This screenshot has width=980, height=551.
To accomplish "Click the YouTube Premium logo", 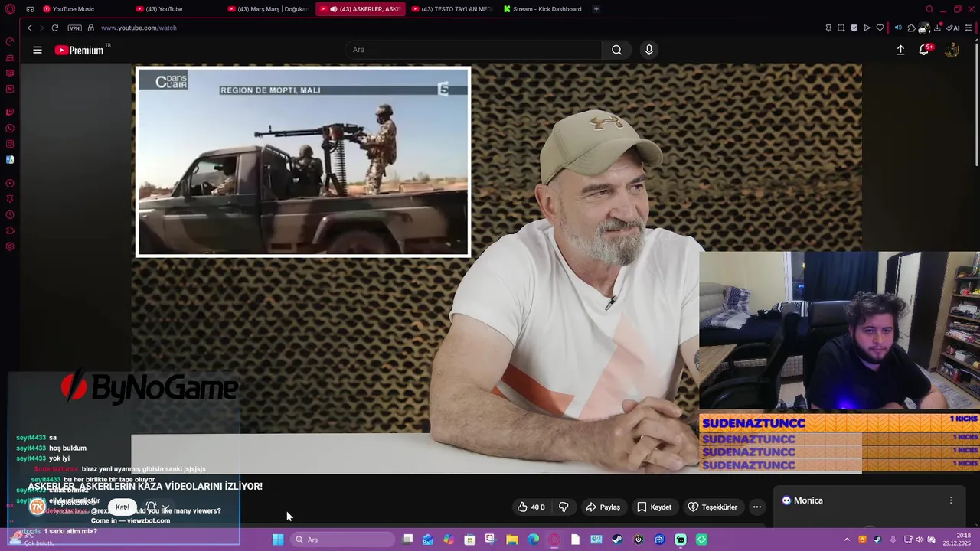I will pyautogui.click(x=79, y=50).
